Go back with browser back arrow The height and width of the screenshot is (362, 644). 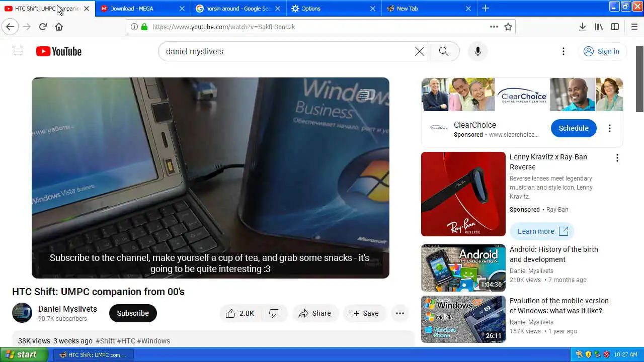point(10,27)
